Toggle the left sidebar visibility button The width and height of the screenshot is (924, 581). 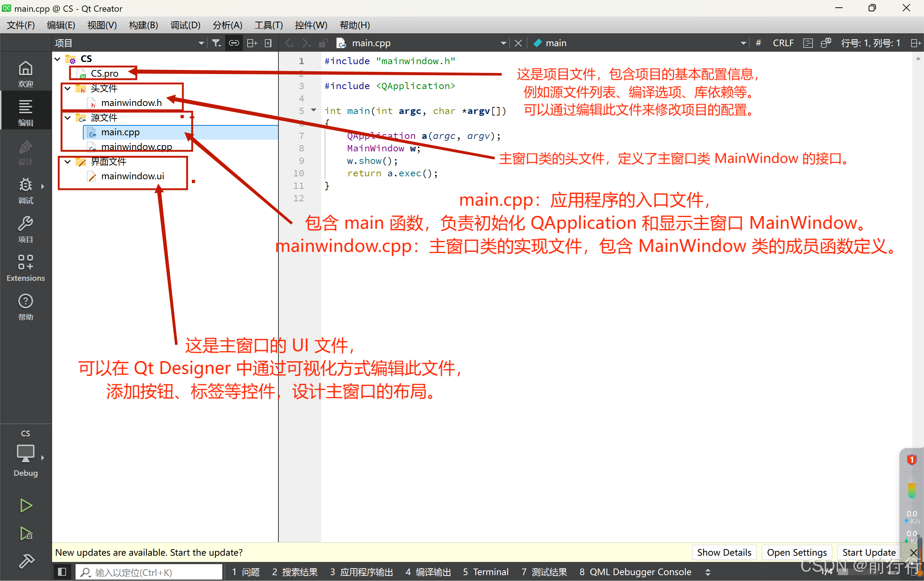click(x=61, y=572)
